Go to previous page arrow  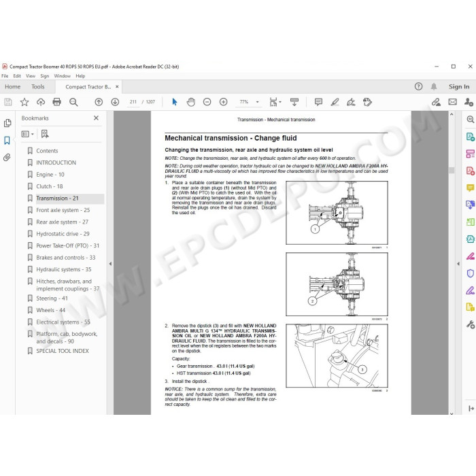point(99,102)
